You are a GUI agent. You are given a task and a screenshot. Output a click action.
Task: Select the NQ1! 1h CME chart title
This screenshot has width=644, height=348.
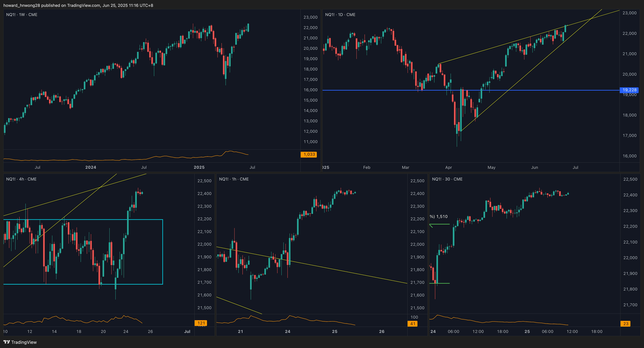[234, 179]
